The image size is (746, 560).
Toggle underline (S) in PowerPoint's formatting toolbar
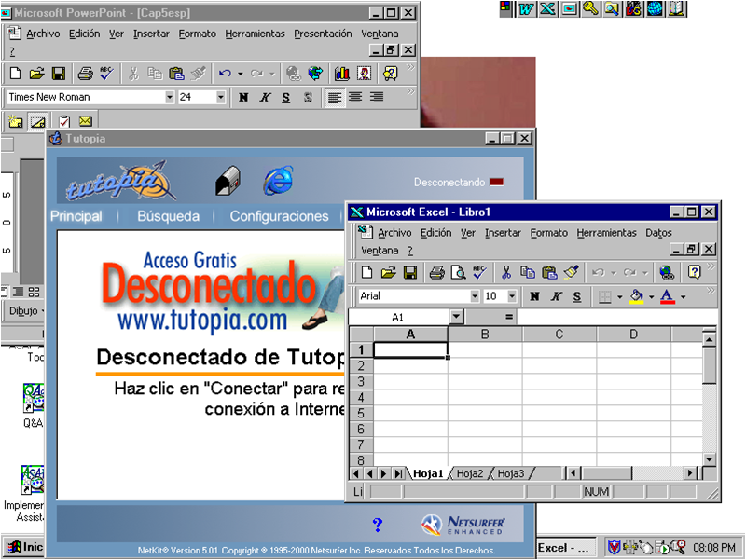[x=286, y=98]
